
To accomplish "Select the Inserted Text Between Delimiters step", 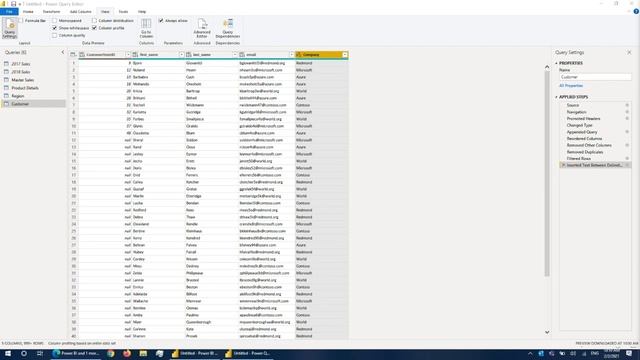I will click(594, 165).
